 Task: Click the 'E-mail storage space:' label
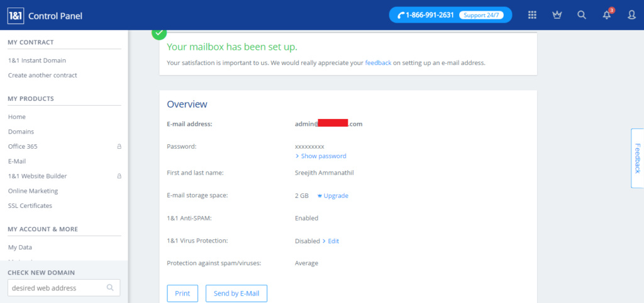pos(197,195)
